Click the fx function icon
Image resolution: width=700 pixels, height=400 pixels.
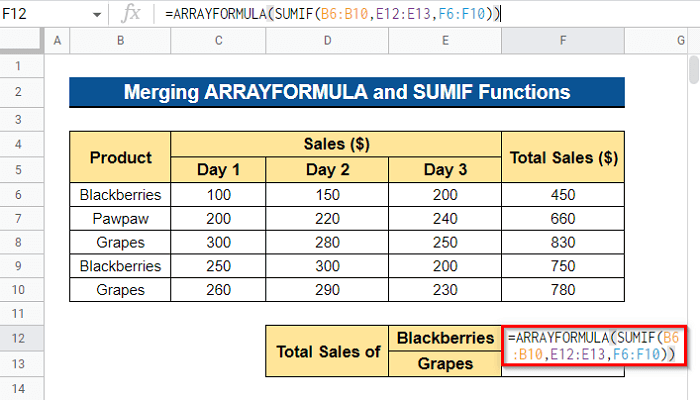(x=130, y=15)
